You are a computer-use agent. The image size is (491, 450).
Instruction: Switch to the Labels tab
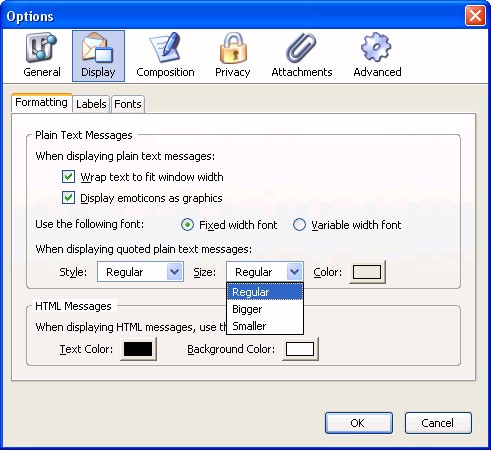[91, 104]
